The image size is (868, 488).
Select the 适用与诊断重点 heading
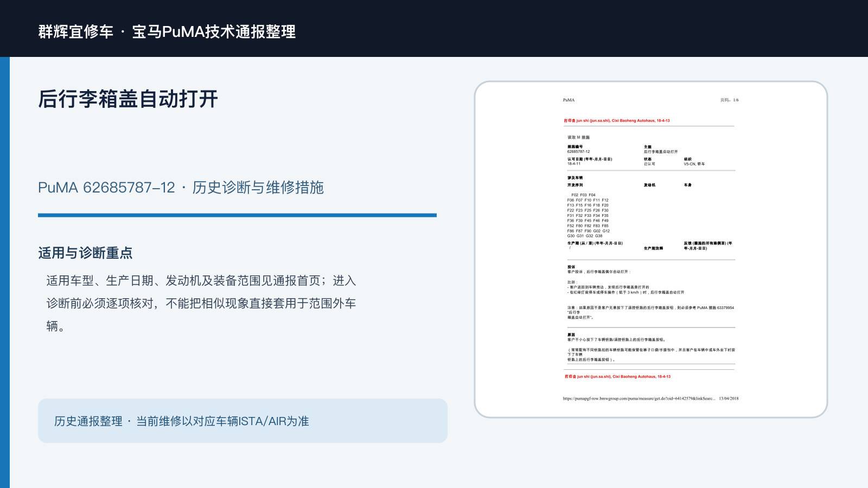click(x=85, y=253)
